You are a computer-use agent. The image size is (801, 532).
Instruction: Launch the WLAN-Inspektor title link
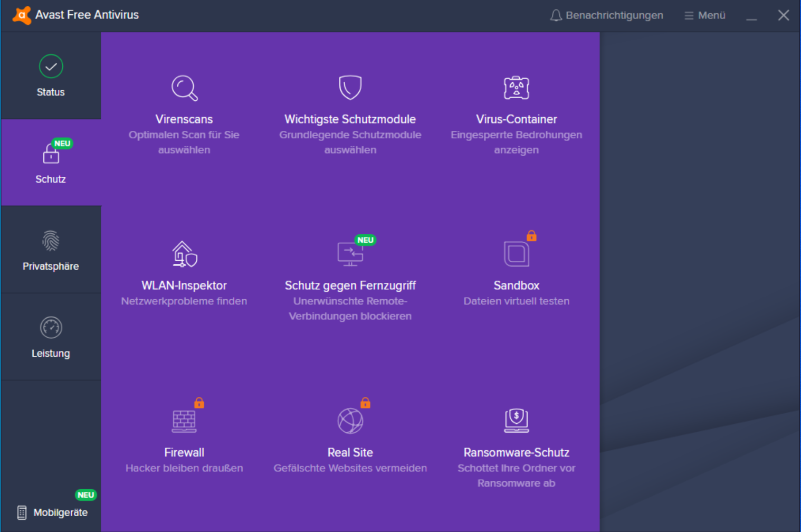click(x=184, y=286)
